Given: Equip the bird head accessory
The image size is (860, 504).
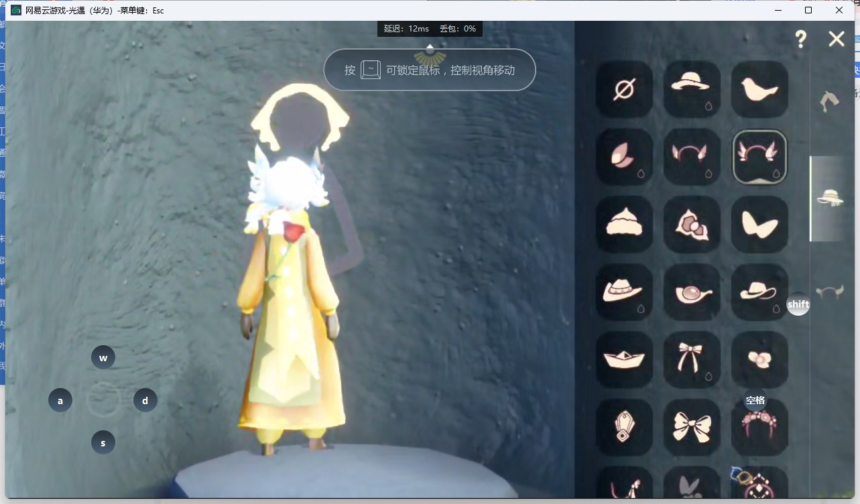Looking at the screenshot, I should [759, 89].
